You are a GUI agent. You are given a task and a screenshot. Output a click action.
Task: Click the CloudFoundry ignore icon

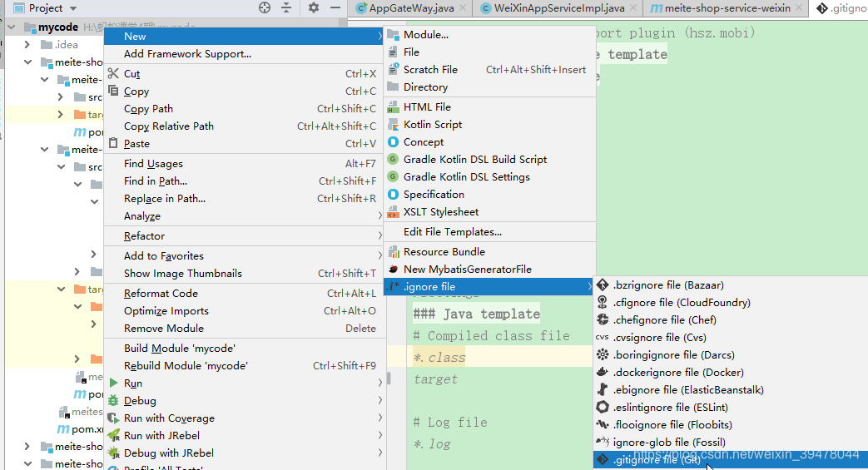point(603,302)
